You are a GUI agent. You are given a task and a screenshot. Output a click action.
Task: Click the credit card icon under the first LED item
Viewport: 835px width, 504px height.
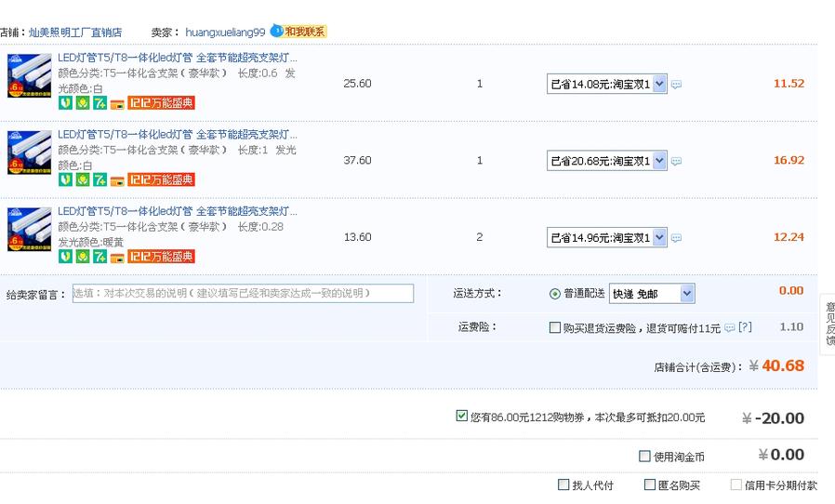(117, 103)
